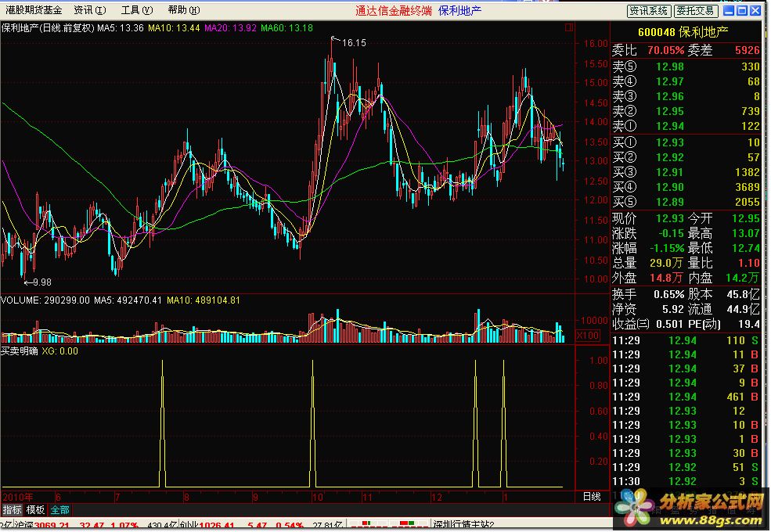Screen dimensions: 771x532
Task: Click the first yellow XG signal spike
Action: pyautogui.click(x=162, y=422)
